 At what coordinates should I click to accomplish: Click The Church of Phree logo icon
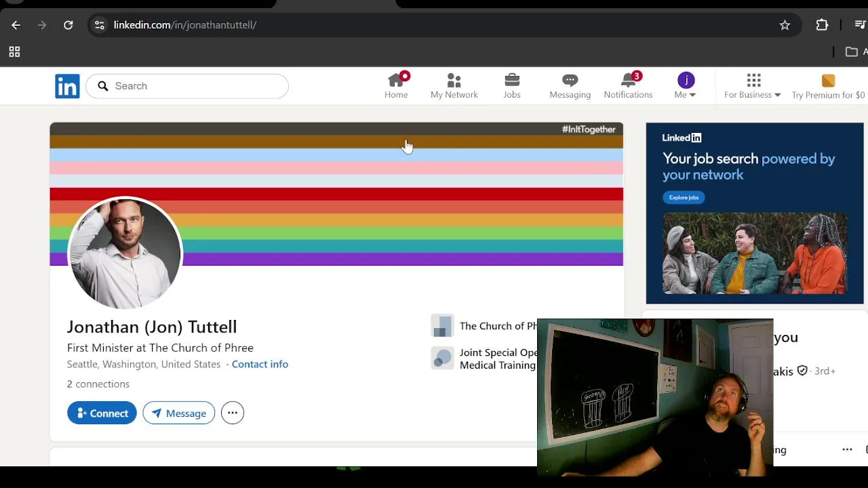(442, 326)
